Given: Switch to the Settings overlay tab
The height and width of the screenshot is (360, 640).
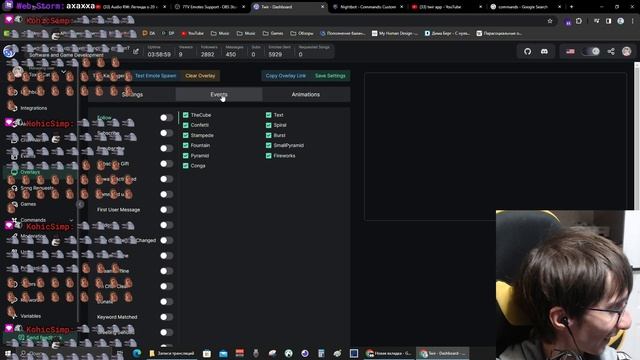Looking at the screenshot, I should (132, 94).
